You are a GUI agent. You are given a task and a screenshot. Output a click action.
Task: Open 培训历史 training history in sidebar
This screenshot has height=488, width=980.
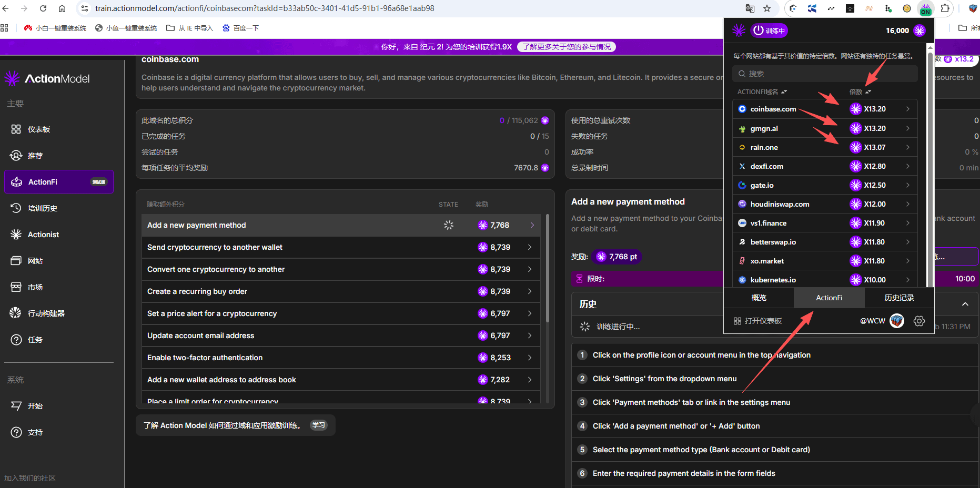point(42,208)
